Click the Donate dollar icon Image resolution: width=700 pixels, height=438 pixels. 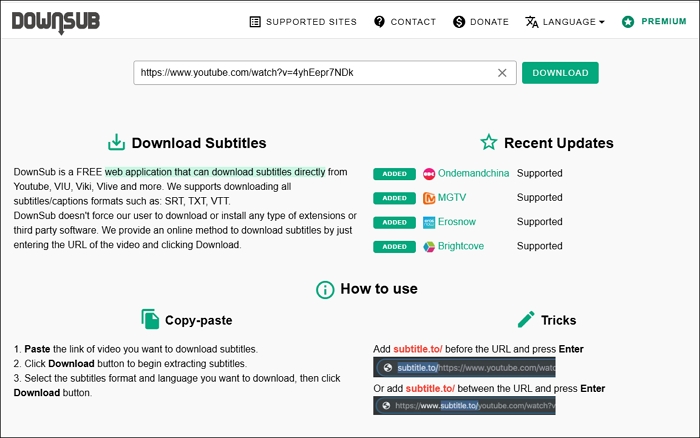point(459,21)
